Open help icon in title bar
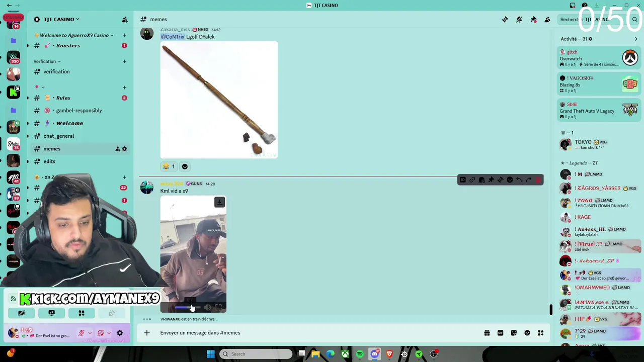 click(585, 6)
